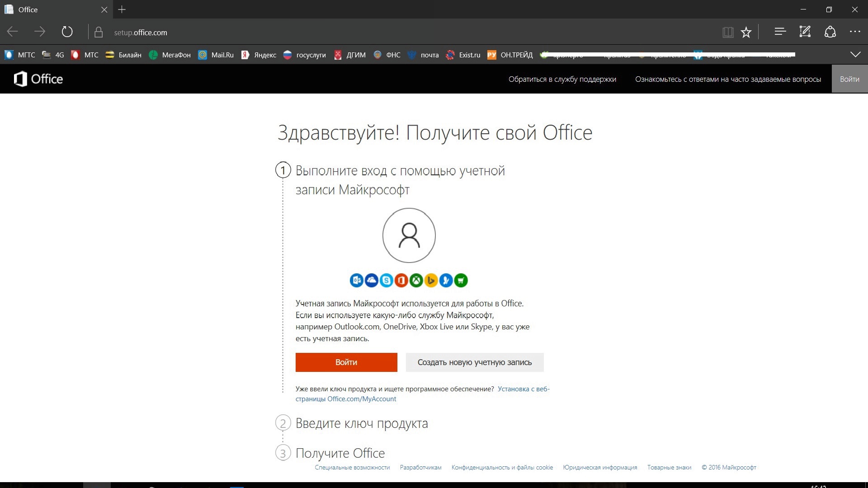Click the Skype service icon
The height and width of the screenshot is (488, 868).
(387, 281)
